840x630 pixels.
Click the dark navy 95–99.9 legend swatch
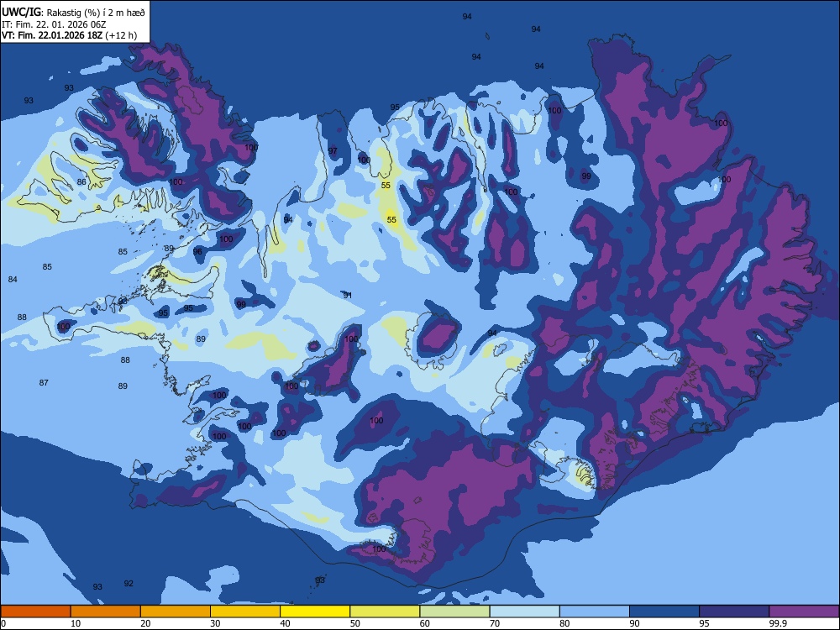pyautogui.click(x=734, y=612)
